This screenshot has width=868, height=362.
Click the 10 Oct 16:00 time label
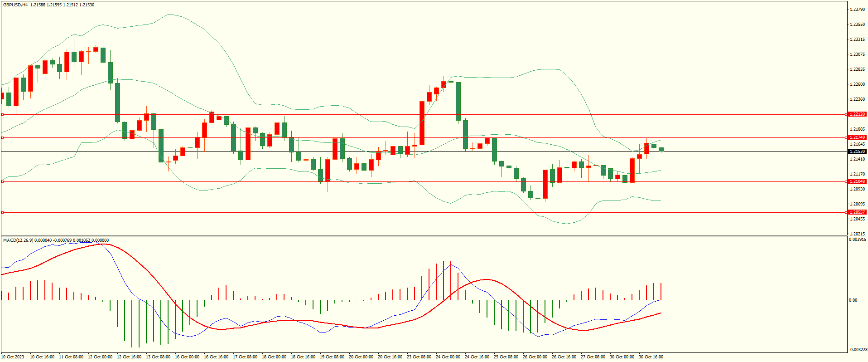[x=42, y=357]
